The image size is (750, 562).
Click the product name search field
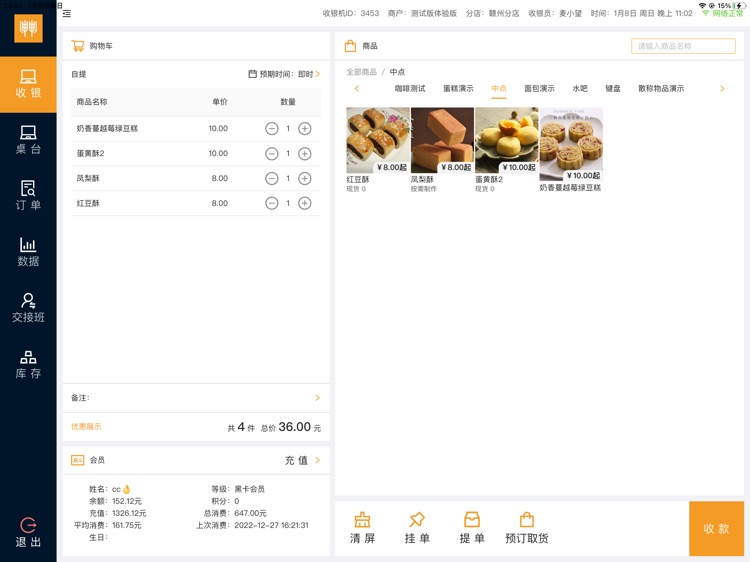click(683, 46)
